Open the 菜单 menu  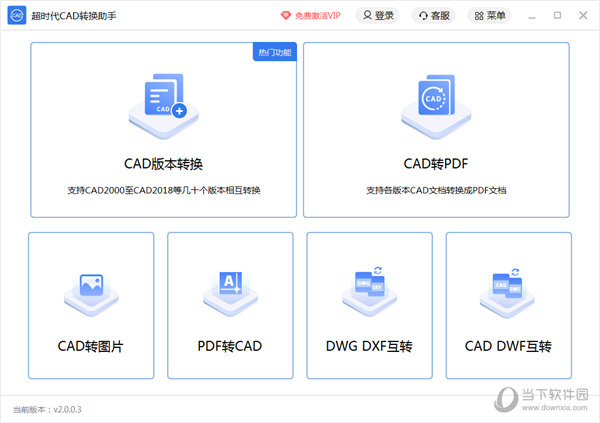[x=489, y=16]
